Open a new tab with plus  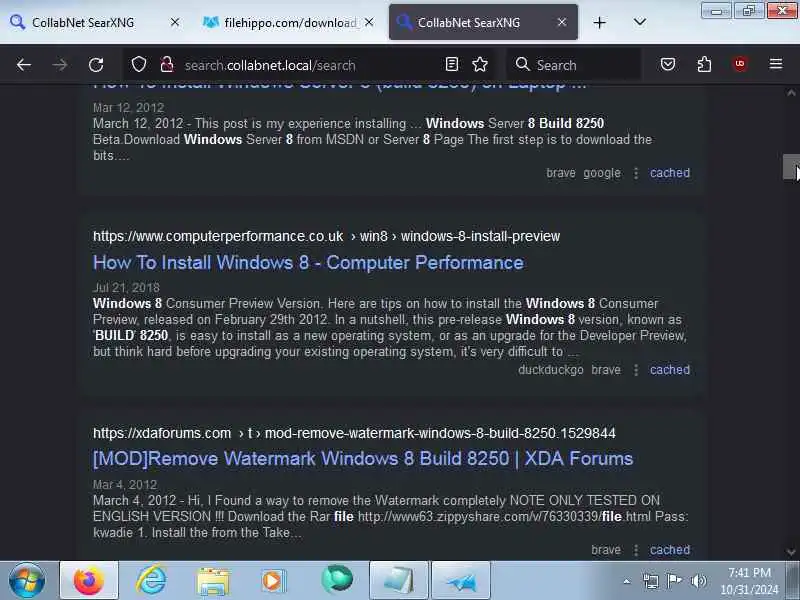click(600, 22)
